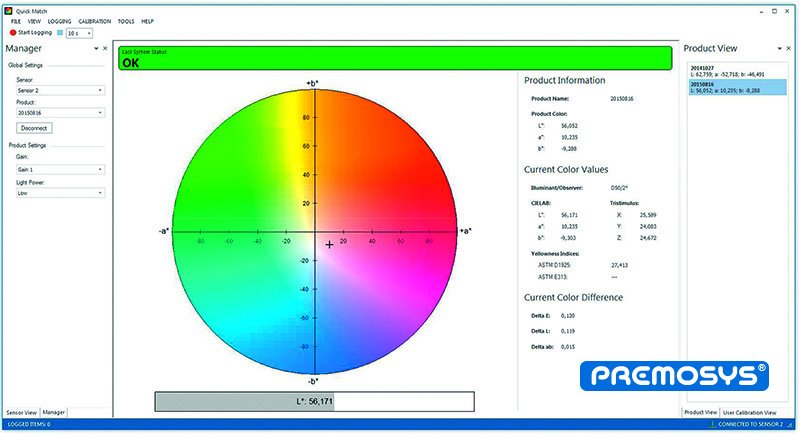Viewport: 800px width, 436px height.
Task: Open the LOGGING menu
Action: coord(60,21)
